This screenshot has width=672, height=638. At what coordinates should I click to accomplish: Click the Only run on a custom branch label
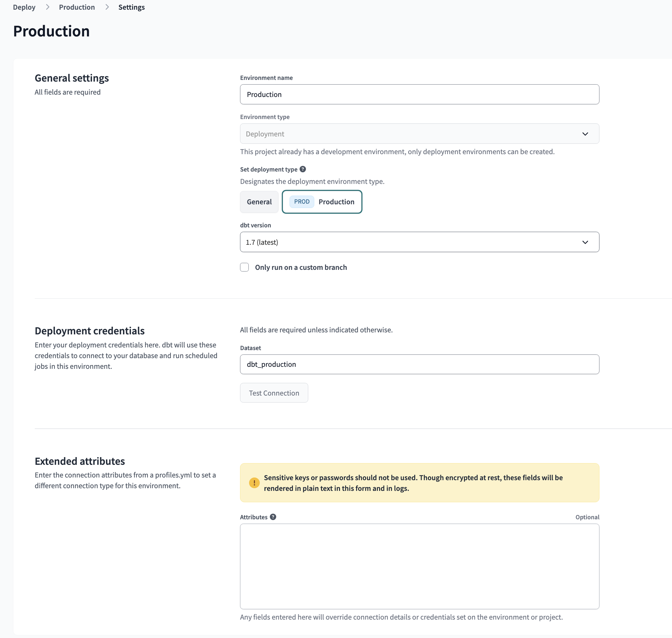click(301, 267)
